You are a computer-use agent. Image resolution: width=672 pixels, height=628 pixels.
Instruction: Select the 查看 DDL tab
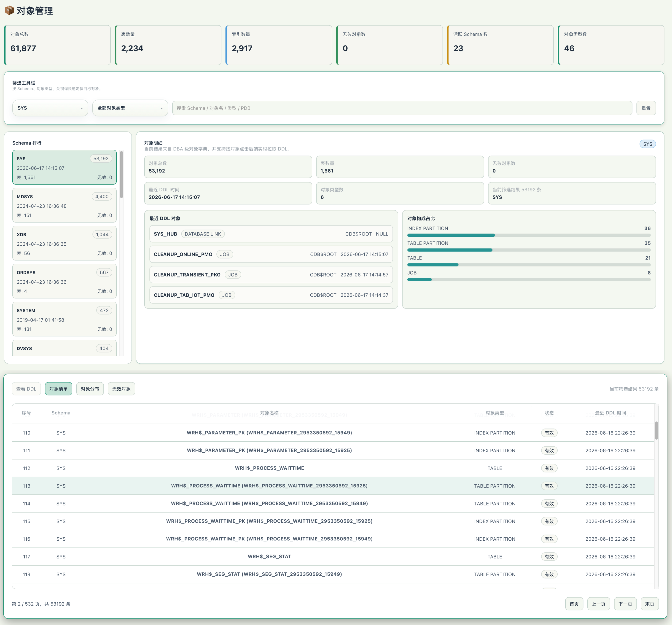(26, 389)
